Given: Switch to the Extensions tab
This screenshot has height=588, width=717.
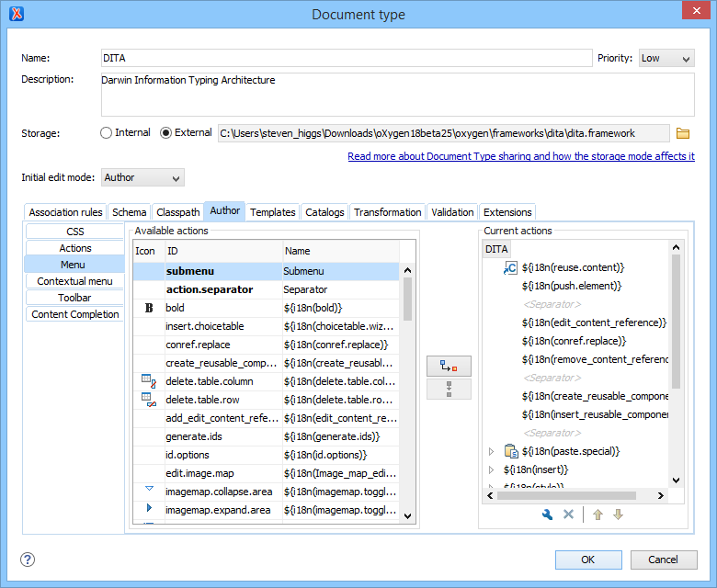Looking at the screenshot, I should (507, 212).
